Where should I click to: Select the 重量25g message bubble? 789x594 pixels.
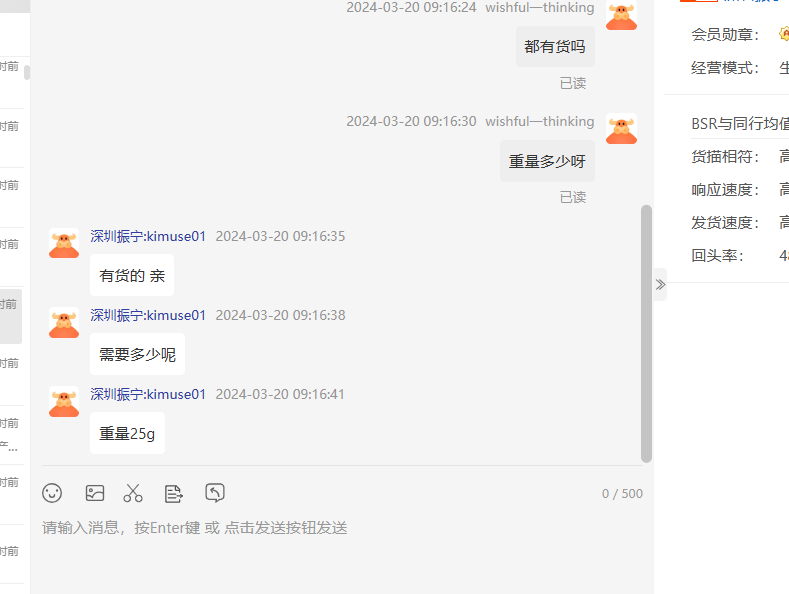click(x=127, y=433)
